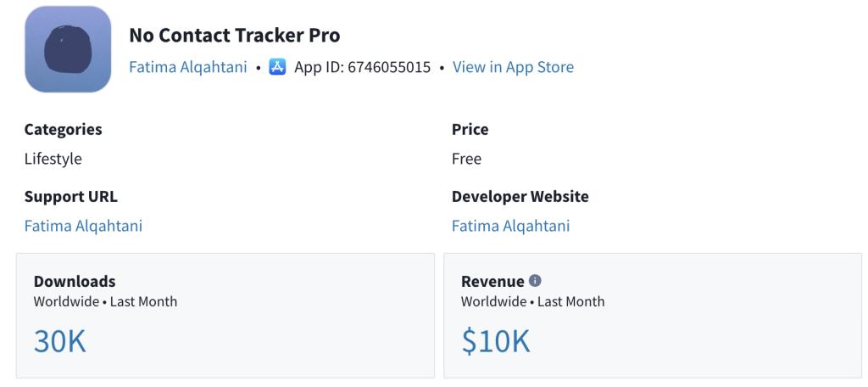The image size is (868, 387).
Task: Open View in App Store link
Action: coord(513,67)
